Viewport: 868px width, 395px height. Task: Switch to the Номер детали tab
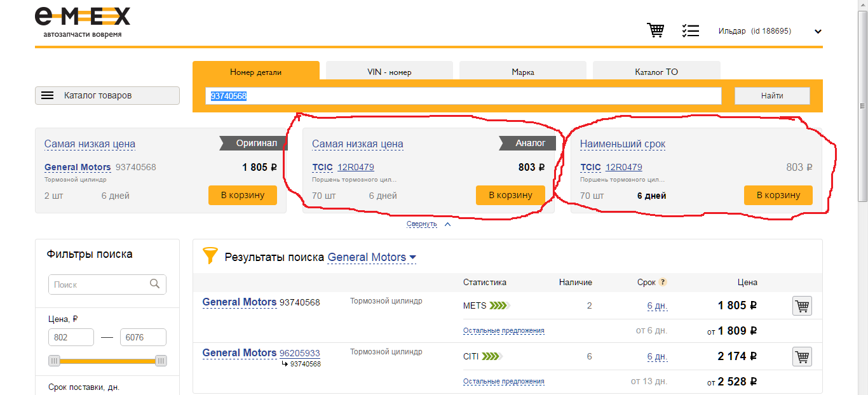256,72
